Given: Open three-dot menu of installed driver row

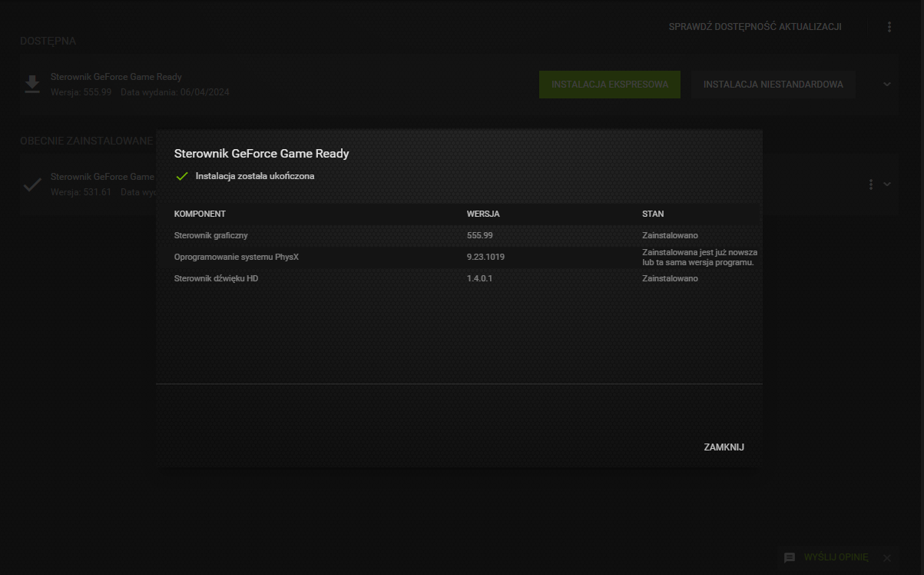Looking at the screenshot, I should coord(871,184).
